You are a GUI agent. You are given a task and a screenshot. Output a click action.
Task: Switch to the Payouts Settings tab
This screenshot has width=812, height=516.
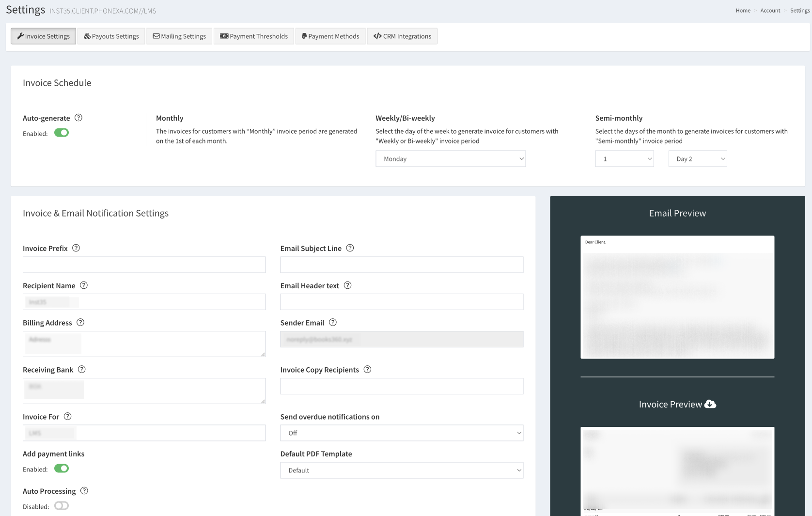111,36
